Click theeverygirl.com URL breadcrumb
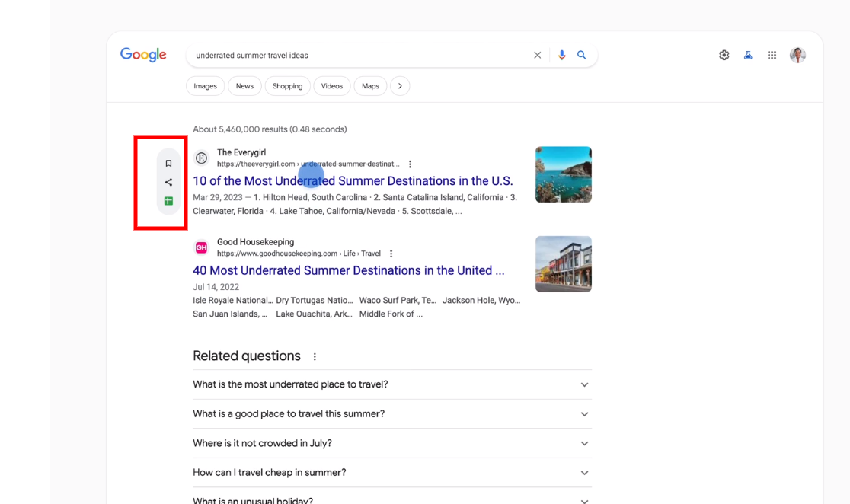The height and width of the screenshot is (504, 850). [x=308, y=164]
